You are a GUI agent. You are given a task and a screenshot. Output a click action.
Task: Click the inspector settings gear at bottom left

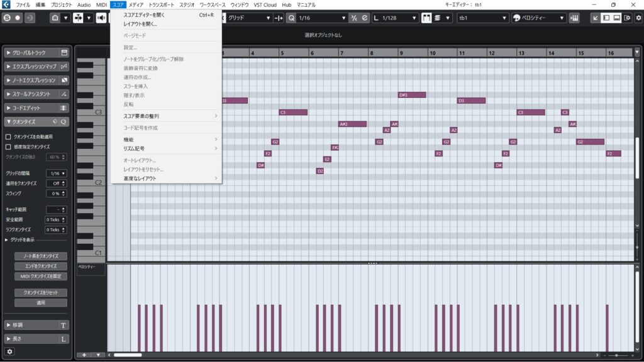point(9,352)
